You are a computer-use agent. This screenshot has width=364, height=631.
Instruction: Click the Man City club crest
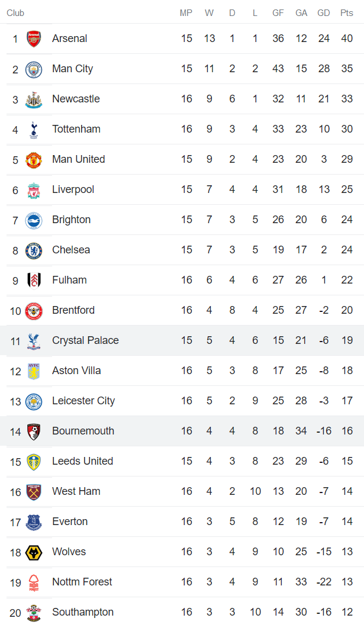pyautogui.click(x=34, y=69)
